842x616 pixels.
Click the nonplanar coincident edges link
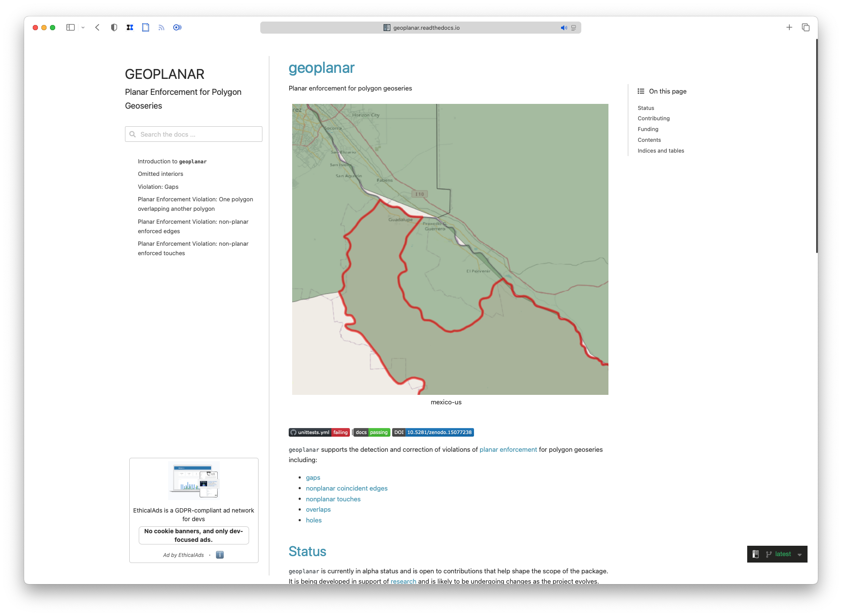click(x=346, y=488)
